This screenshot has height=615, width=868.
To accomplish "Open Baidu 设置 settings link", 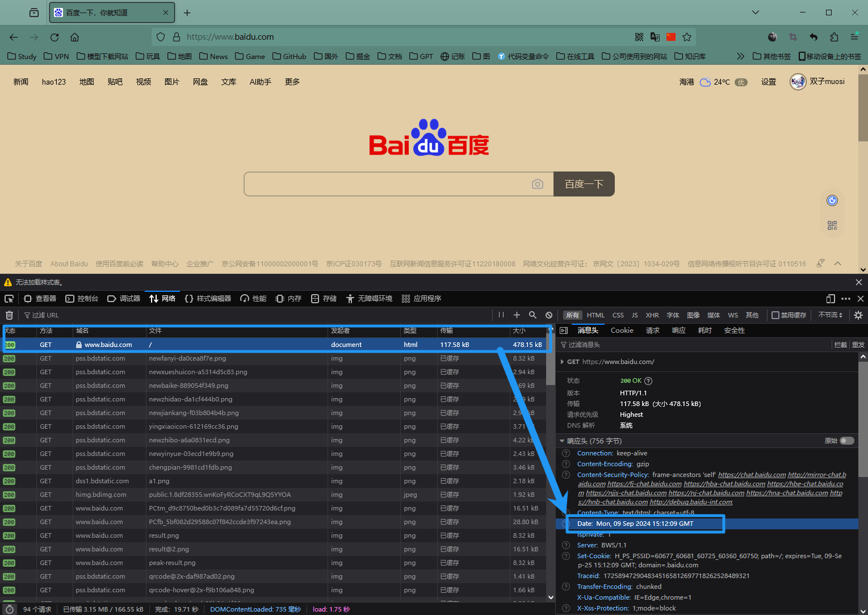I will pyautogui.click(x=769, y=82).
